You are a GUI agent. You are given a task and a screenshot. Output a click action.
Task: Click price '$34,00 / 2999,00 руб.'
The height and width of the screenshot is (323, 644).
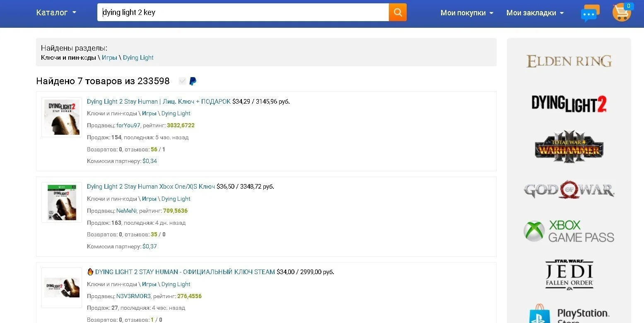(305, 272)
